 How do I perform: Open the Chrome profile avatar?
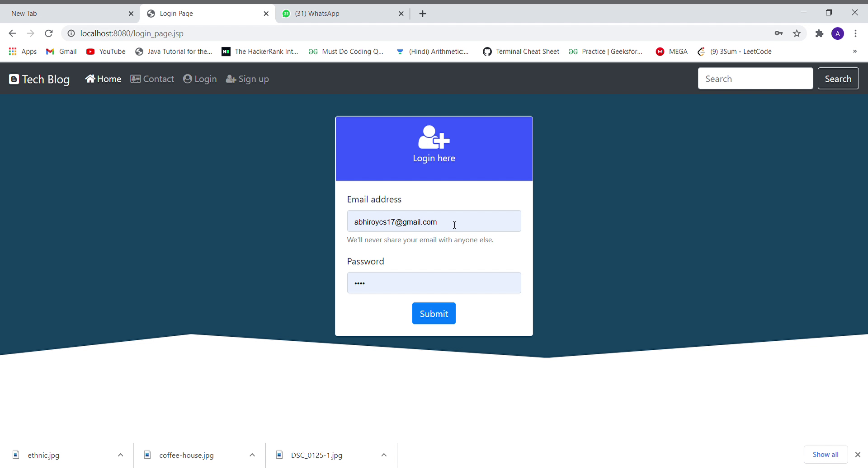pyautogui.click(x=838, y=33)
